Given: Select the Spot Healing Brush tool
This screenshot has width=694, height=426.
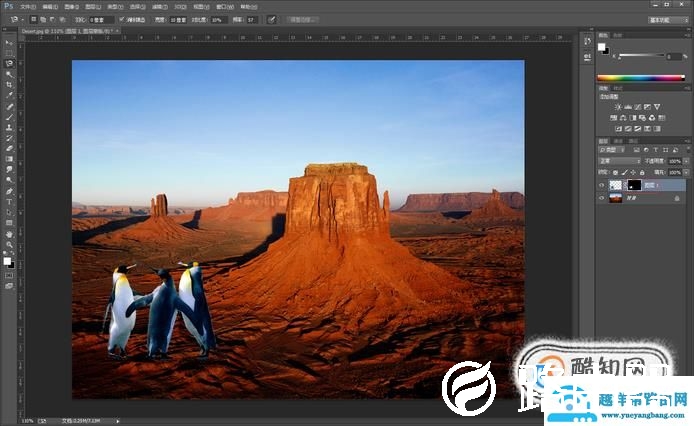Looking at the screenshot, I should click(x=9, y=107).
